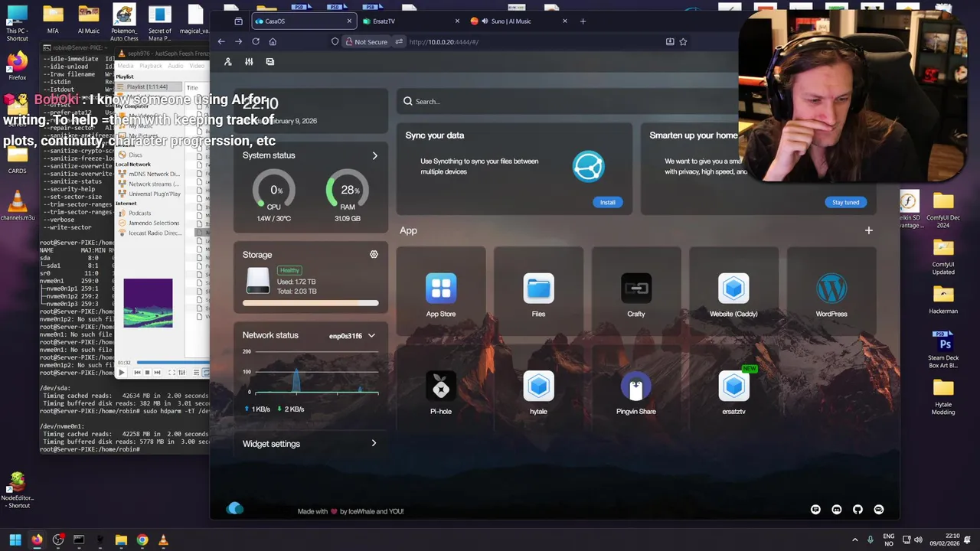The image size is (980, 551).
Task: Expand Widget settings
Action: coord(310,444)
